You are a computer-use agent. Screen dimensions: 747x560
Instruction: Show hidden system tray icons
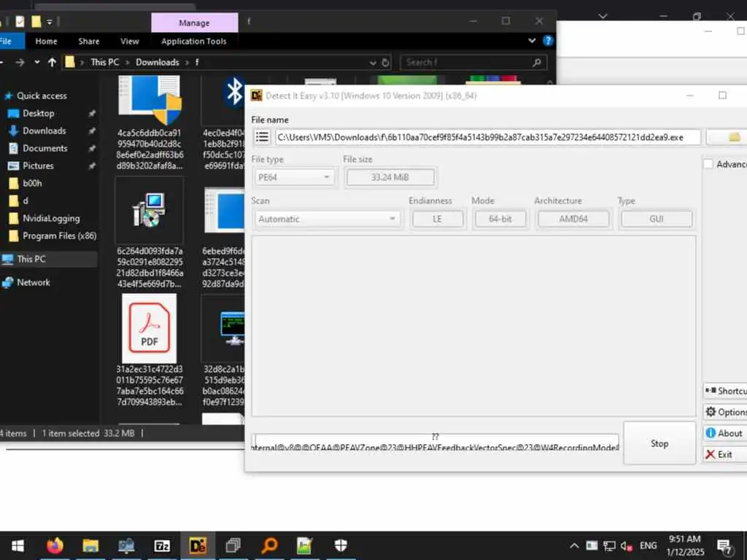click(x=575, y=545)
